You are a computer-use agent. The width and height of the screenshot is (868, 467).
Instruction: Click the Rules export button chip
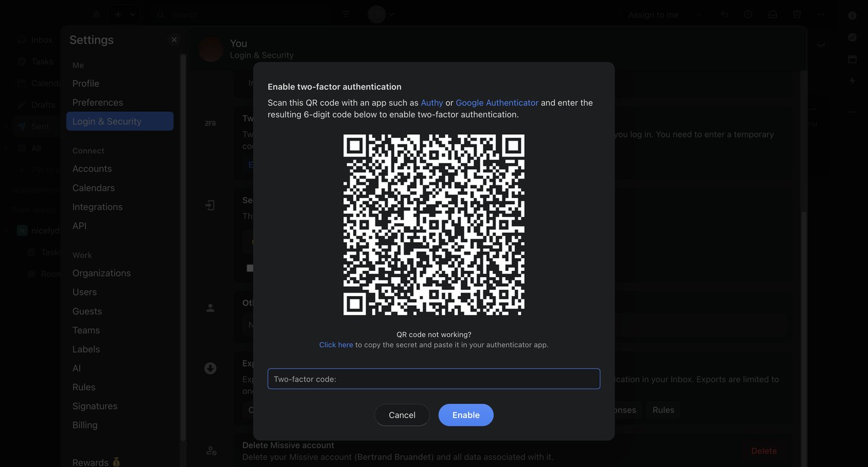[664, 410]
